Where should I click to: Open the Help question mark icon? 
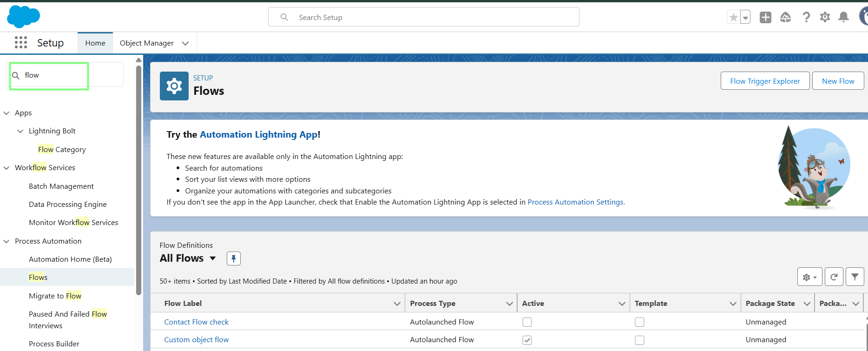click(x=806, y=17)
